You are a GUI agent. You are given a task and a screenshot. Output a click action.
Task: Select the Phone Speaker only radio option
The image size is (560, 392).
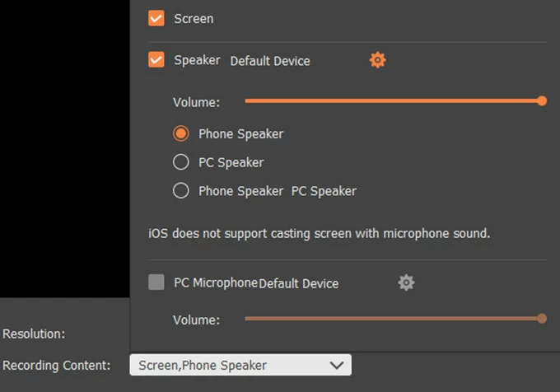181,133
